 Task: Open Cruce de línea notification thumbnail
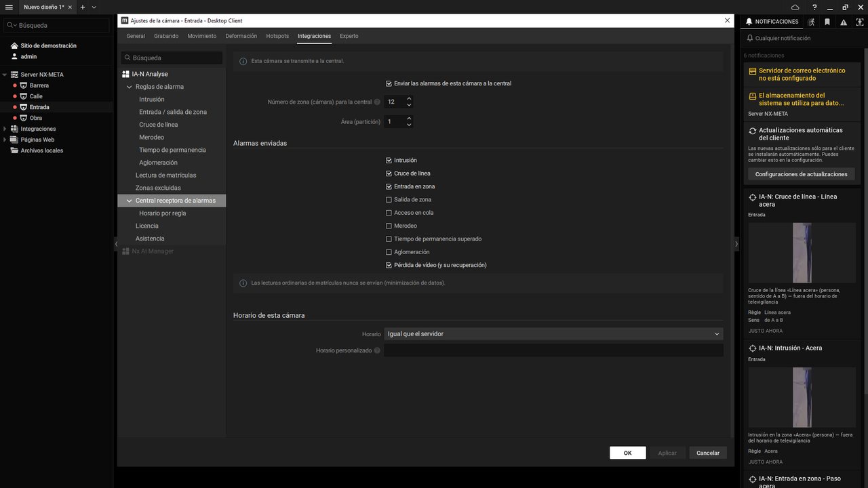pyautogui.click(x=802, y=253)
